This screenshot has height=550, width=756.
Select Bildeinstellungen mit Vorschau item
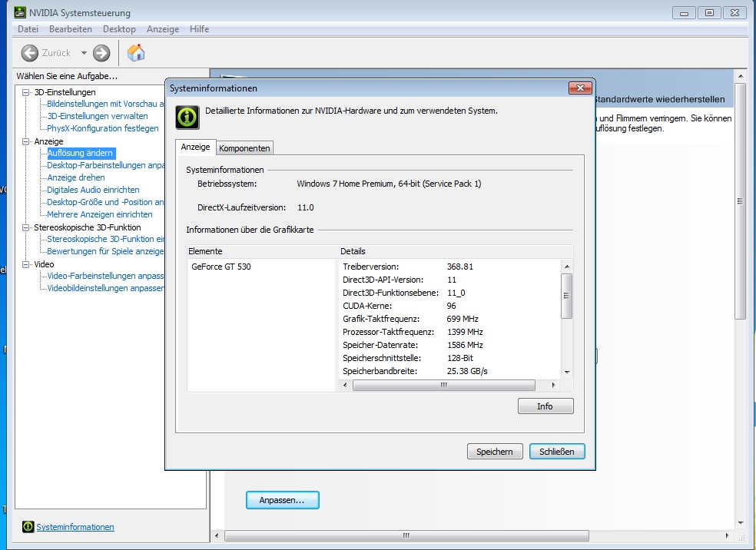(x=105, y=104)
